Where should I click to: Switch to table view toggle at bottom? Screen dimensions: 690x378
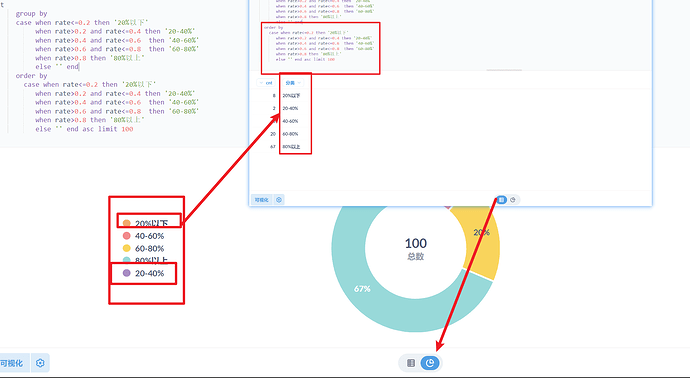[x=411, y=363]
